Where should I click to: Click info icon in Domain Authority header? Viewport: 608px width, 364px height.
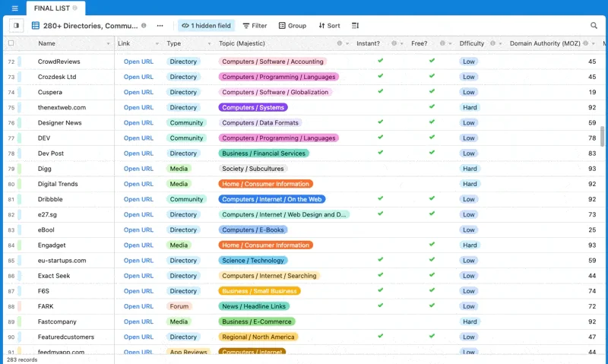pyautogui.click(x=585, y=43)
